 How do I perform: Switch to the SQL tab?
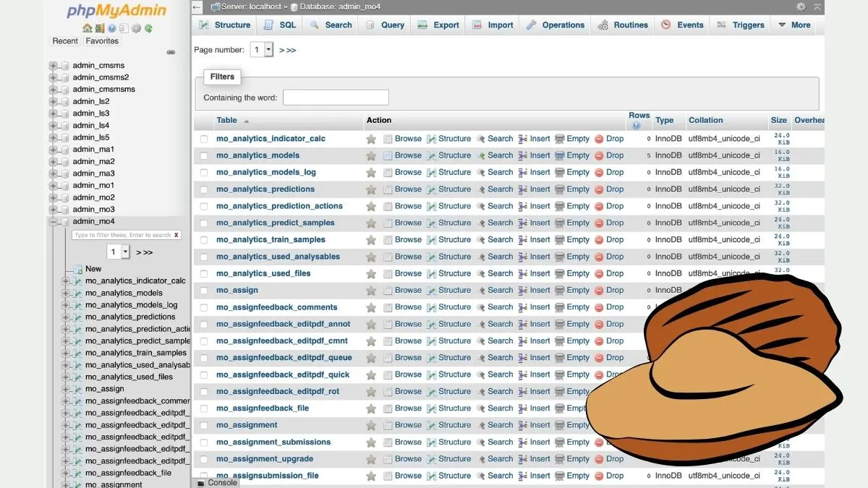point(279,25)
